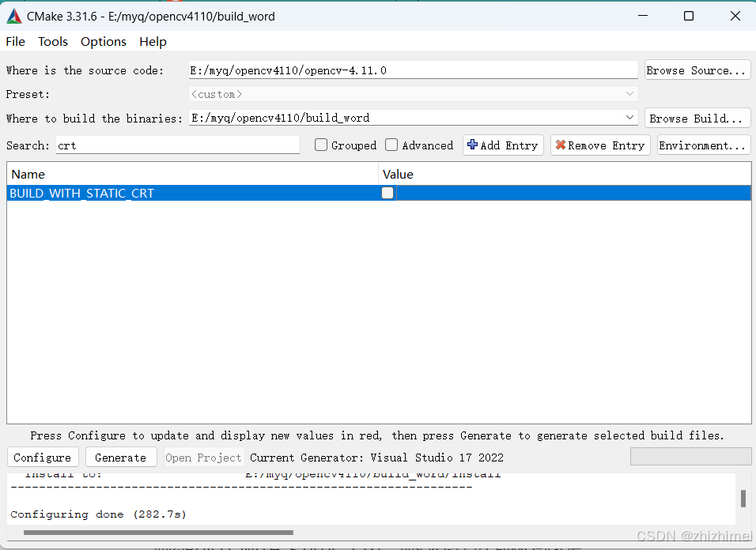
Task: Click 'Configuring done (282.7s)' log line
Action: click(98, 514)
